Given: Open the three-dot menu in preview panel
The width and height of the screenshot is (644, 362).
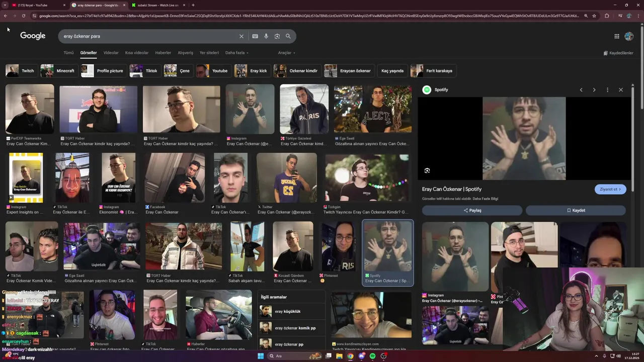Looking at the screenshot, I should pos(607,90).
